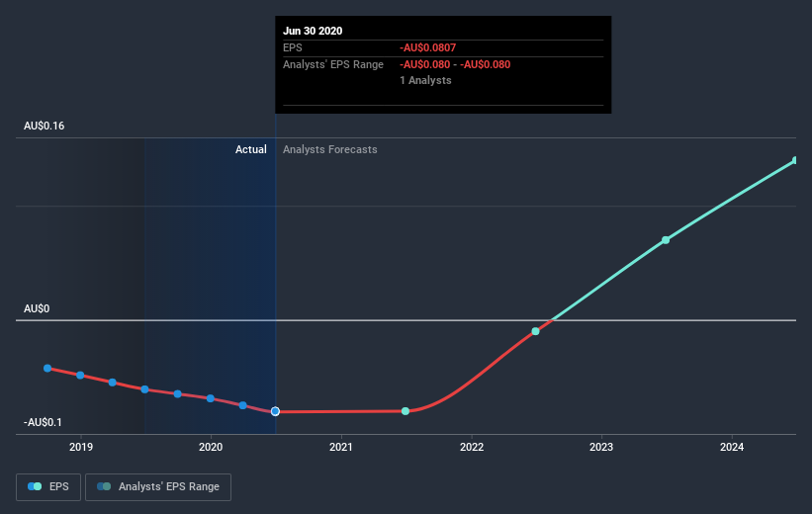Screen dimensions: 812x514
Task: Click the EPS range value in tooltip
Action: (x=455, y=64)
